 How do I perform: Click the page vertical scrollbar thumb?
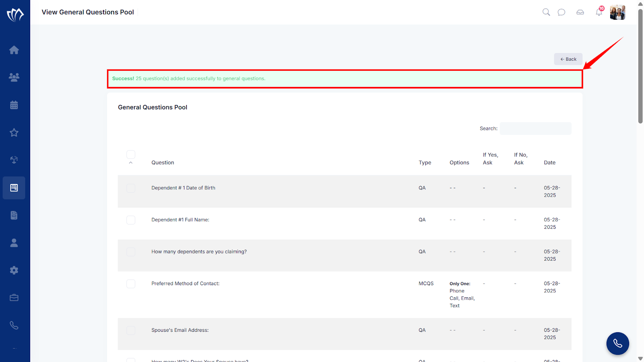pyautogui.click(x=640, y=66)
